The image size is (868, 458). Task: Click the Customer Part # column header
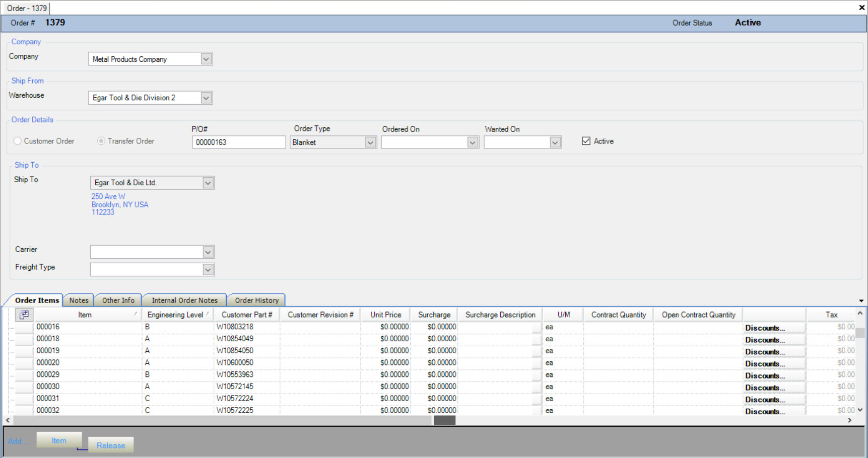coord(247,315)
